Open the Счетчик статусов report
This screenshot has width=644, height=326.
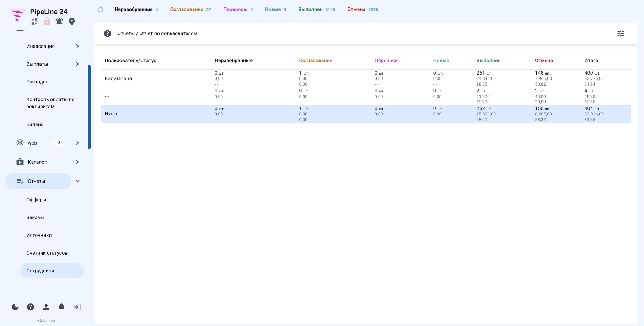pyautogui.click(x=47, y=253)
